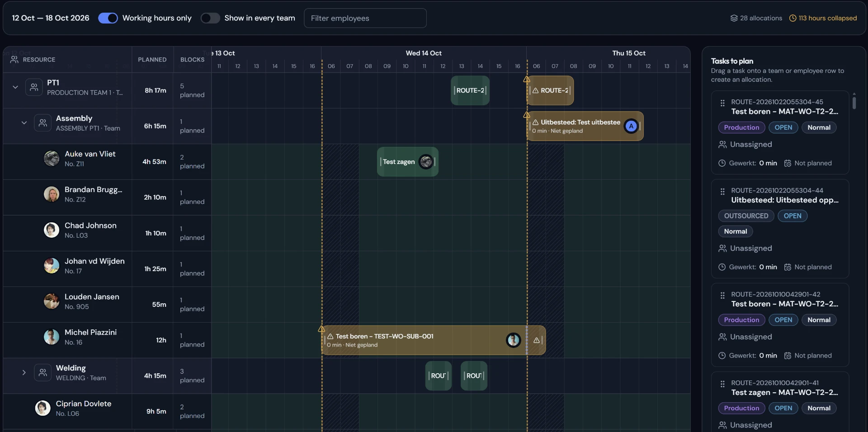Click Normal priority tag on ROUTE-...-41 task
The height and width of the screenshot is (432, 868).
click(x=819, y=408)
